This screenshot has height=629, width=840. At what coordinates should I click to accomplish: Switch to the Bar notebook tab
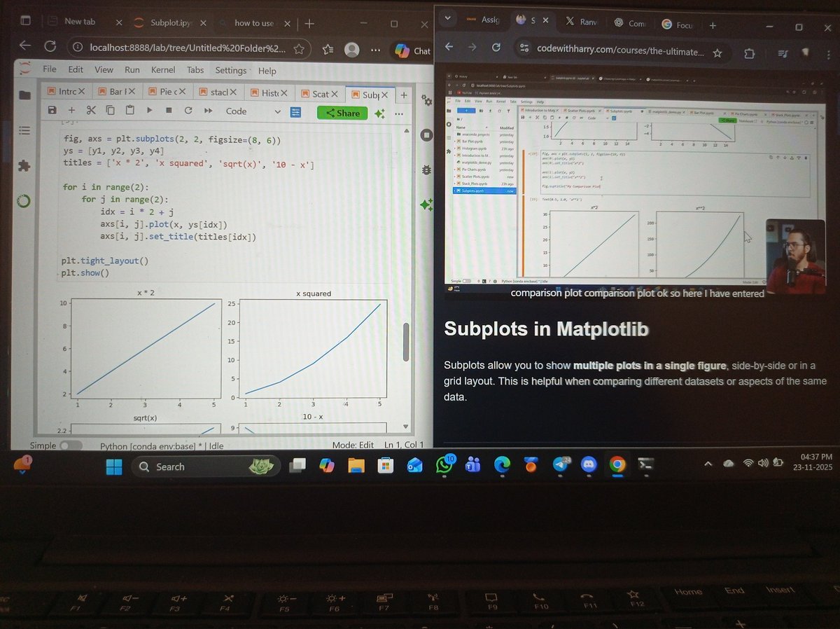(x=117, y=92)
